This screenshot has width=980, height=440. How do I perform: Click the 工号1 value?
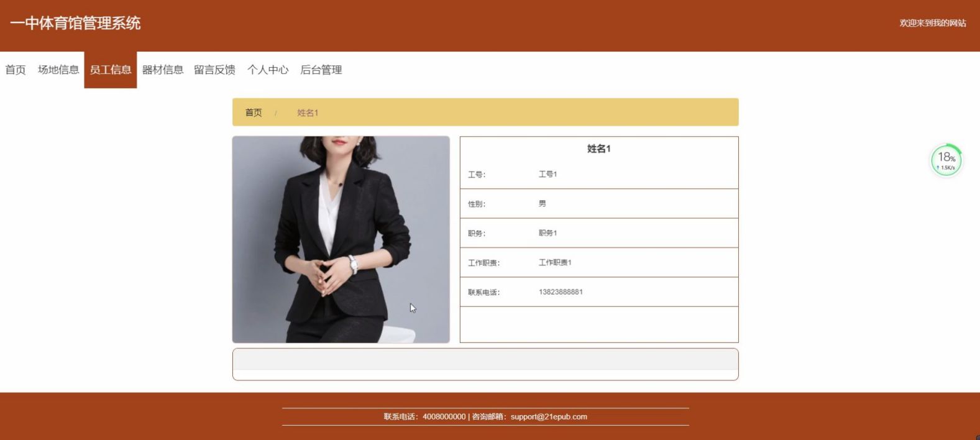pyautogui.click(x=547, y=174)
